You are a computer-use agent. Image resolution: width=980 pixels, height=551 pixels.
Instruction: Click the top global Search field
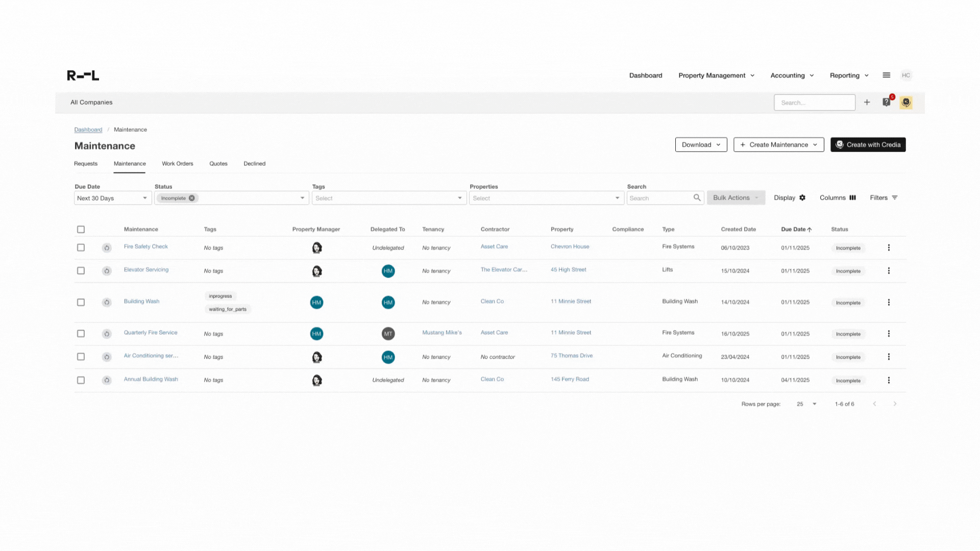pos(814,103)
